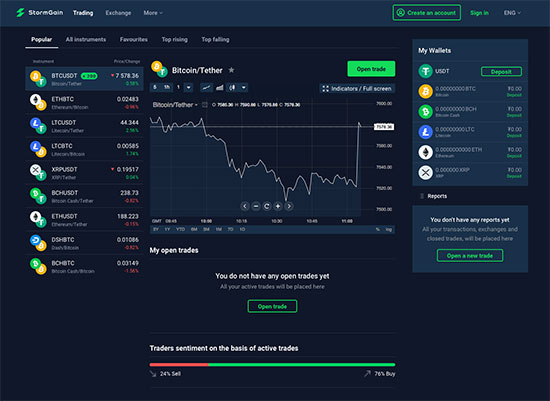Click Deposit link for ETH wallet
Screen dimensions: 550x401
click(514, 156)
